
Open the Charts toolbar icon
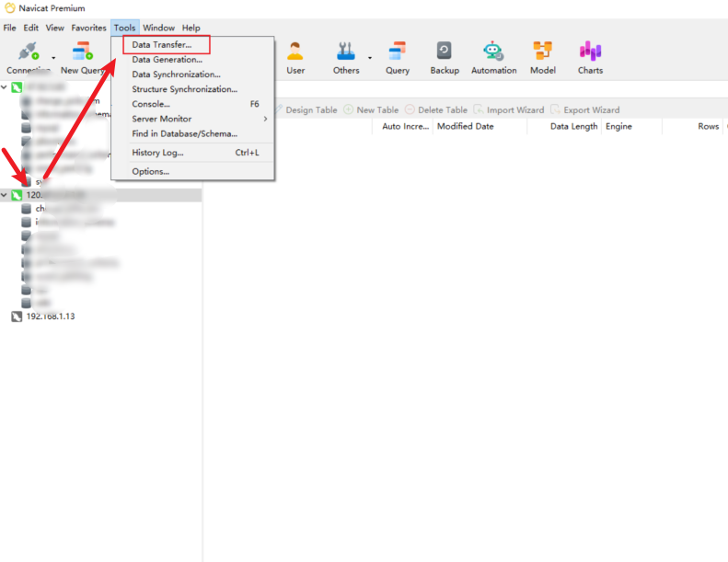[590, 51]
